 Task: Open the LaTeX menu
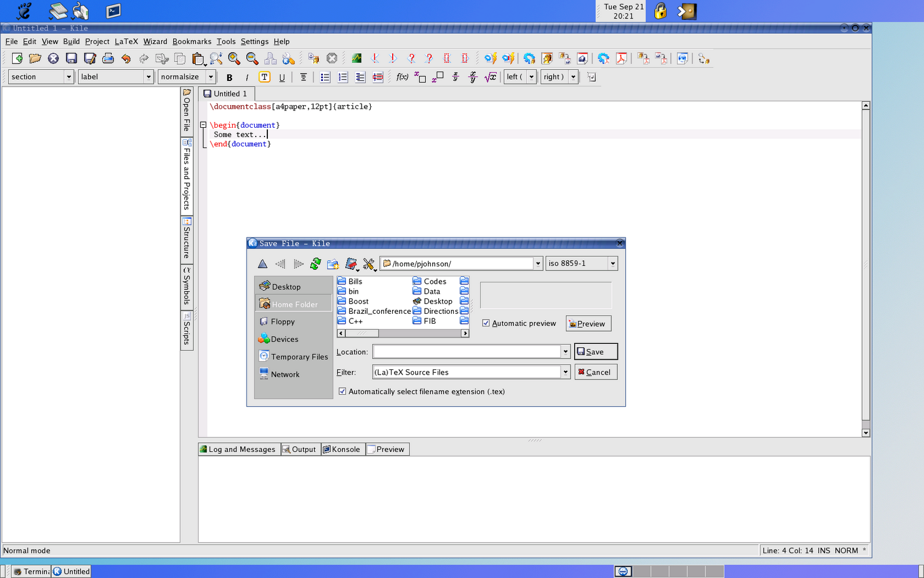(x=125, y=41)
